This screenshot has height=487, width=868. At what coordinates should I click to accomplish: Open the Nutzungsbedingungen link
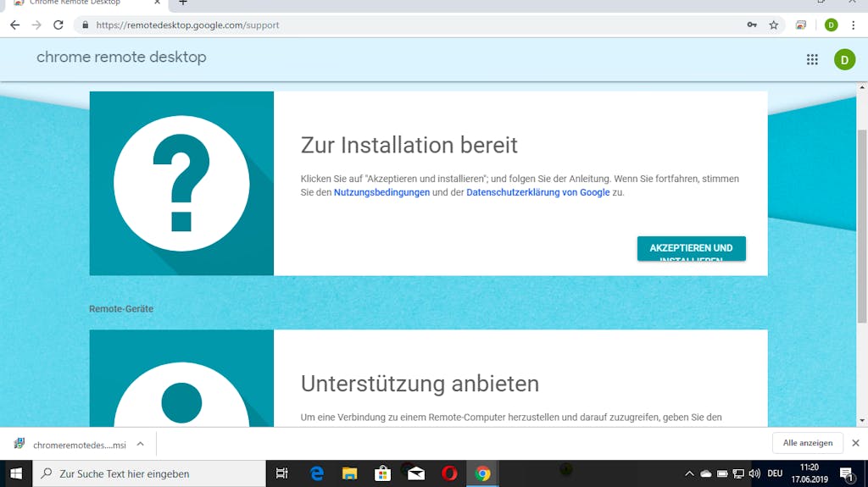381,192
